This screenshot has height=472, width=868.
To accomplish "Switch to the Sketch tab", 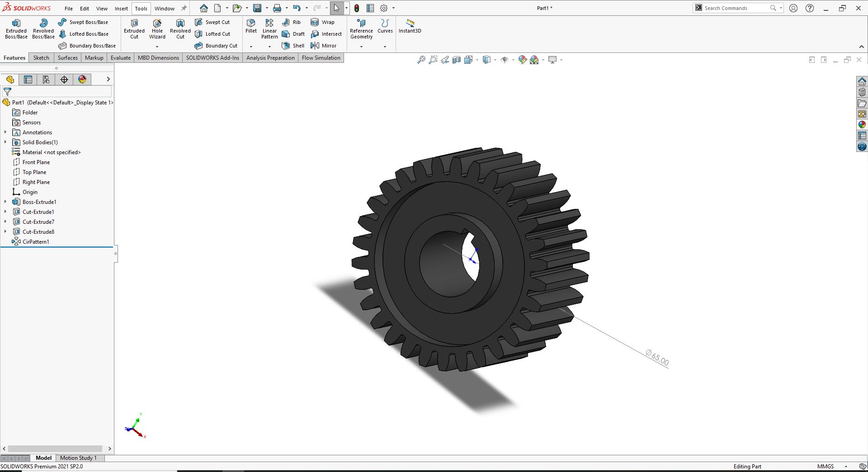I will click(41, 58).
